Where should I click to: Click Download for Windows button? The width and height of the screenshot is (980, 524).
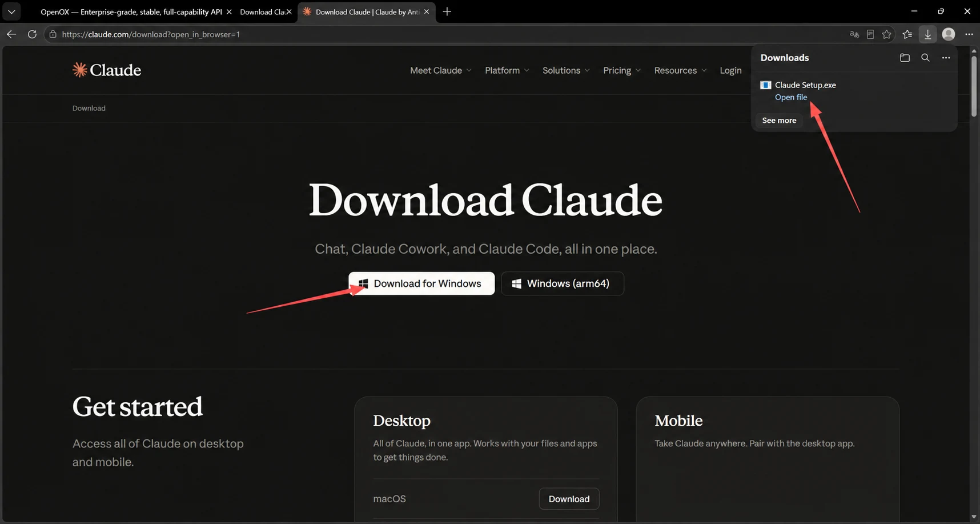coord(421,283)
